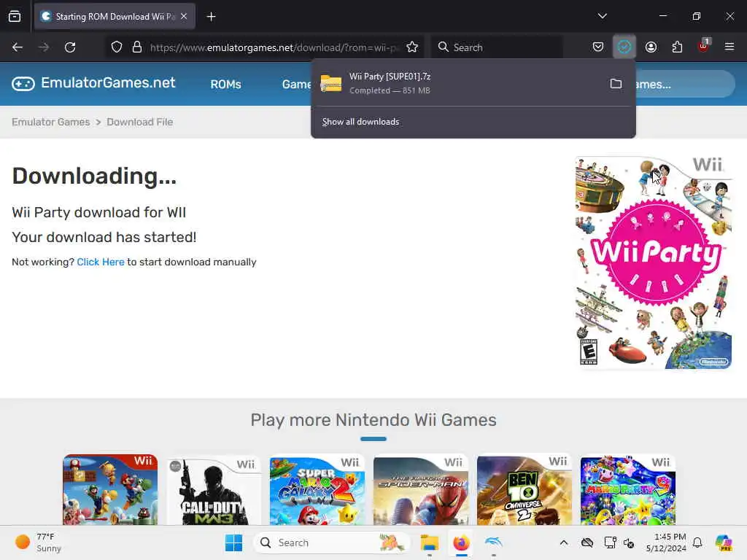
Task: Open Dolphin emulator from taskbar
Action: (494, 542)
